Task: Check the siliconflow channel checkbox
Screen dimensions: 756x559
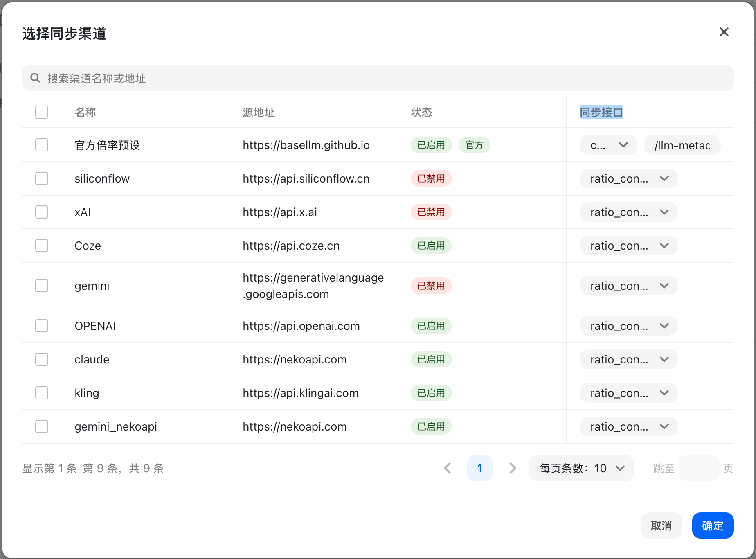Action: 42,178
